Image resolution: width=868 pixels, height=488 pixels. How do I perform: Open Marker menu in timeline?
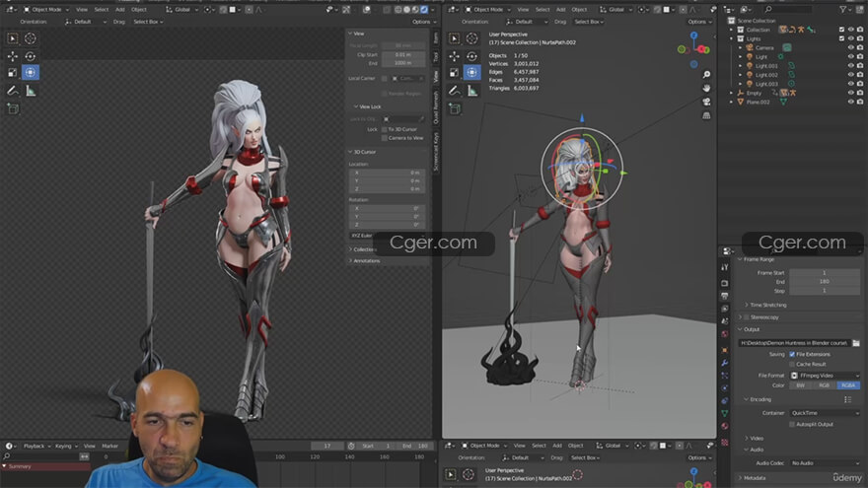109,446
